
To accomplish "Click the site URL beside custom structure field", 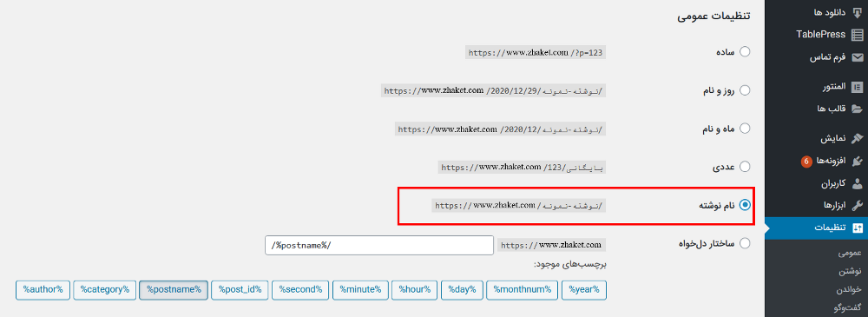I will coord(551,245).
